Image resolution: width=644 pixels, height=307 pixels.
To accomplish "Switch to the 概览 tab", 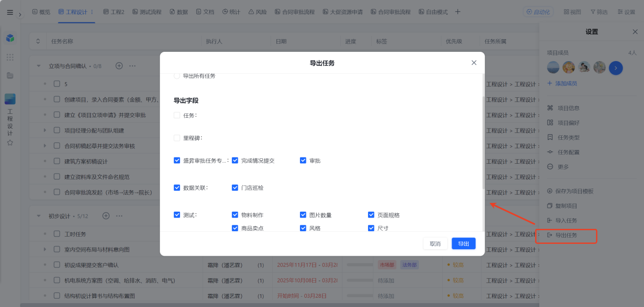I will click(x=41, y=12).
